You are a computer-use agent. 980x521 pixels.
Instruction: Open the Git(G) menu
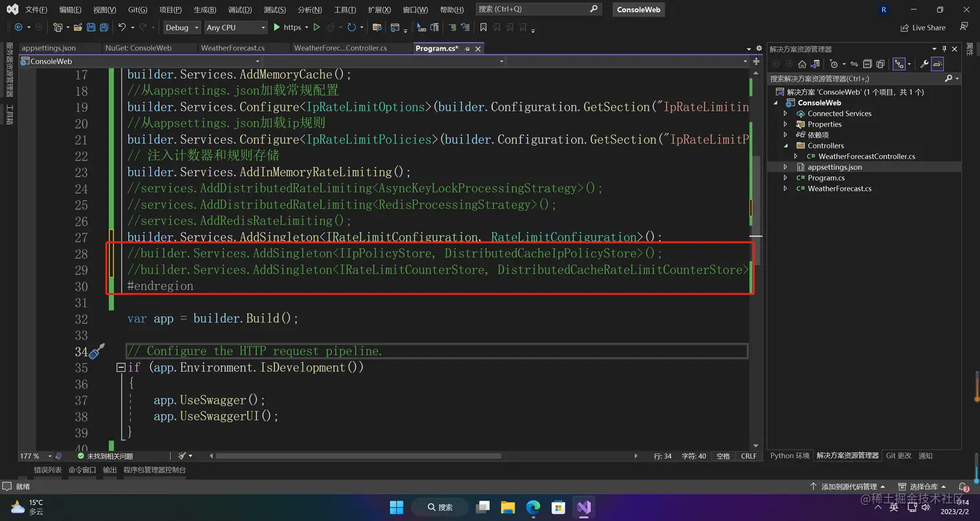(x=137, y=10)
